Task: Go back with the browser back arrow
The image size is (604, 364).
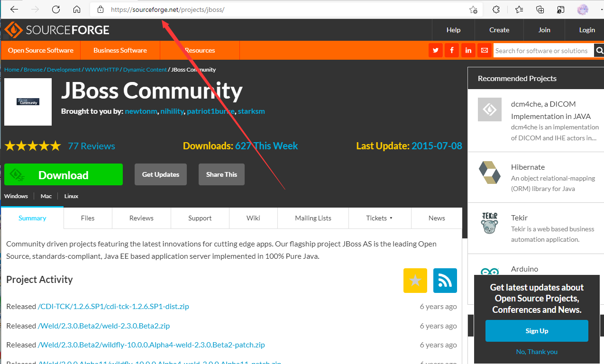Action: pyautogui.click(x=14, y=9)
